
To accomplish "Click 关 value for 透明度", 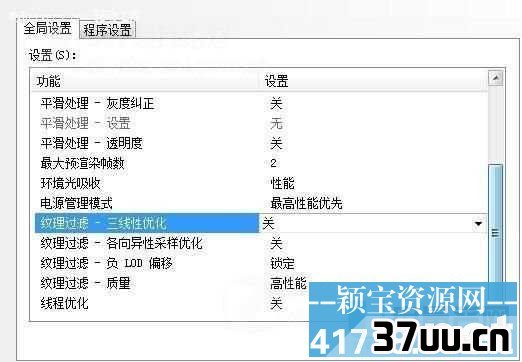I will [x=276, y=143].
